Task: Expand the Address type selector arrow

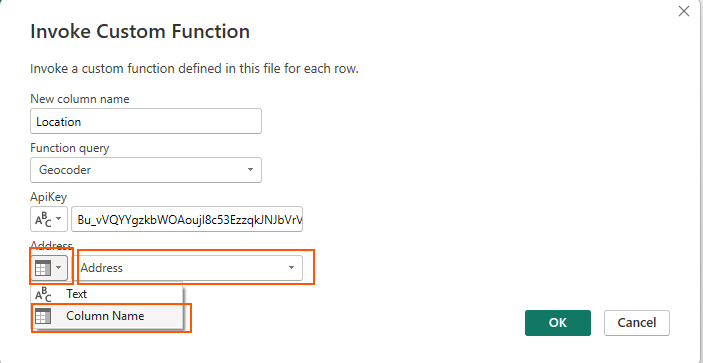Action: pyautogui.click(x=60, y=268)
